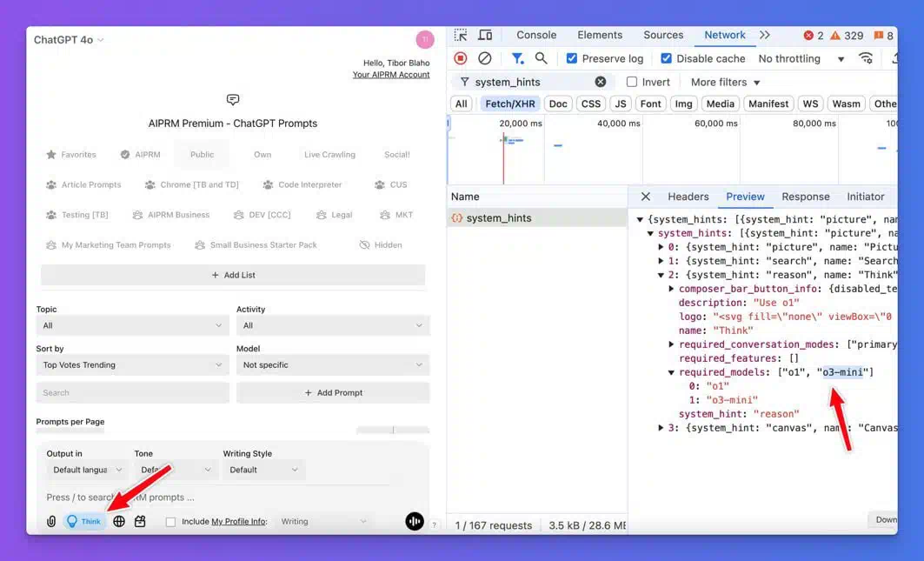Open the Model Not specific dropdown
The width and height of the screenshot is (924, 561).
(x=333, y=365)
